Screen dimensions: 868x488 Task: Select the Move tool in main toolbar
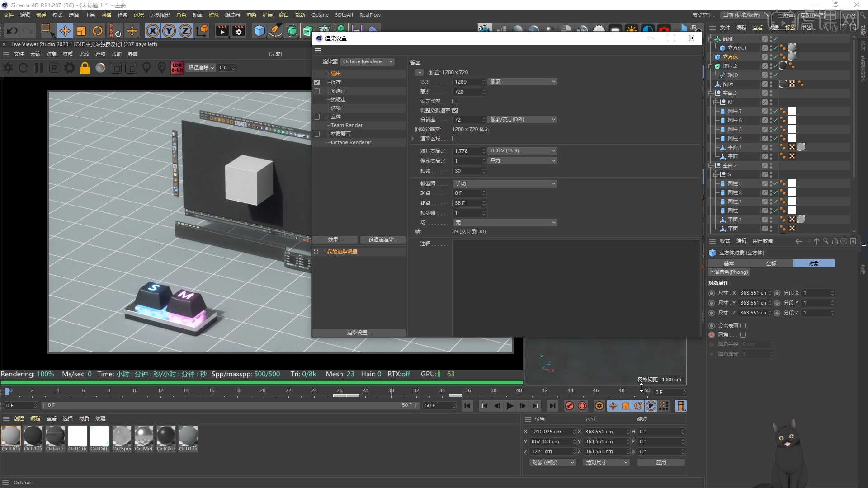coord(65,31)
